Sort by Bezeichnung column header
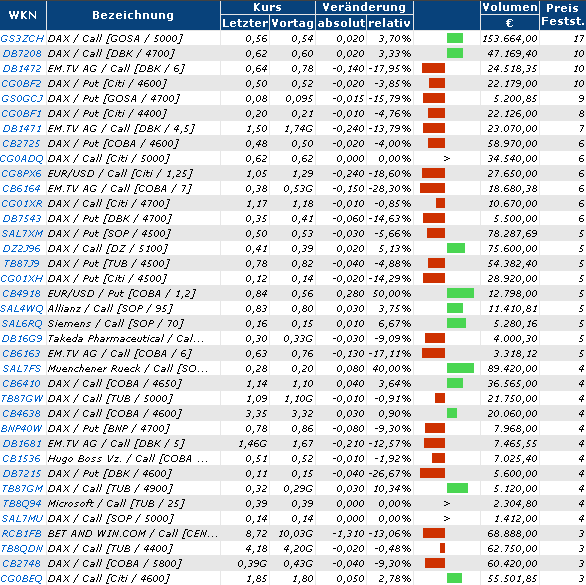 point(133,15)
